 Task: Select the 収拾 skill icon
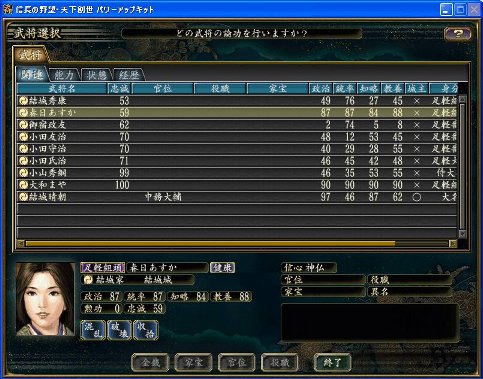(x=146, y=330)
